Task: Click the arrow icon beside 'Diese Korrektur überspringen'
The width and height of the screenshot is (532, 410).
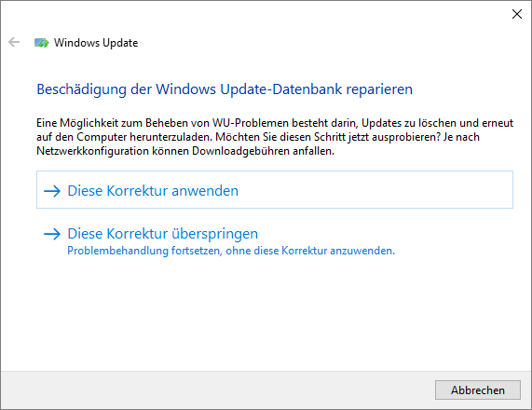Action: coord(52,234)
